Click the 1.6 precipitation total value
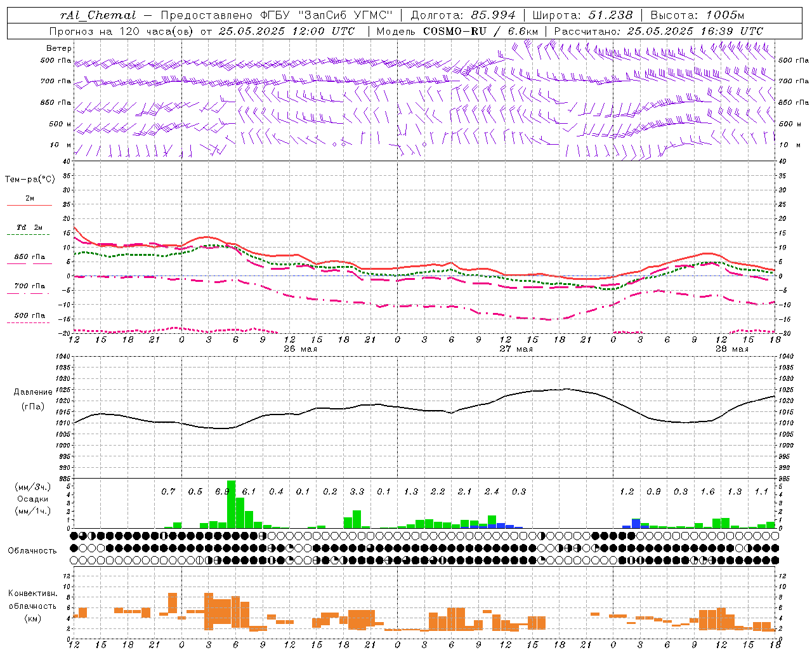The image size is (812, 650). pyautogui.click(x=707, y=492)
